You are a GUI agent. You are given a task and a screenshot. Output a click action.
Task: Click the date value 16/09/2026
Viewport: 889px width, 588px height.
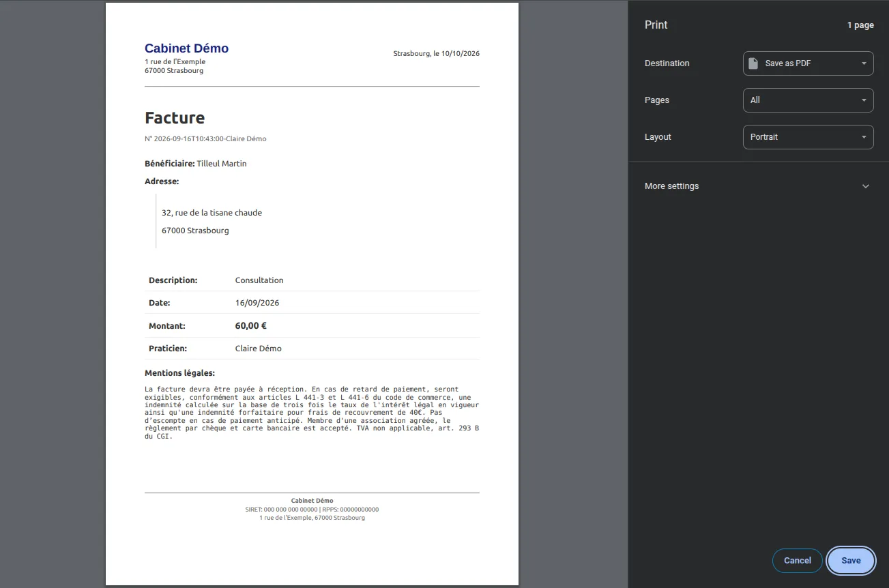(x=257, y=303)
